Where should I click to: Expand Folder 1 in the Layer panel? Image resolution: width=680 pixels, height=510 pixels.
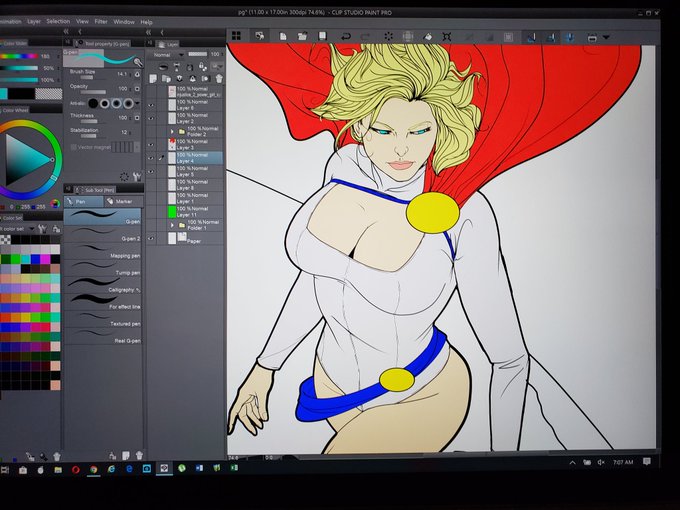coord(172,225)
